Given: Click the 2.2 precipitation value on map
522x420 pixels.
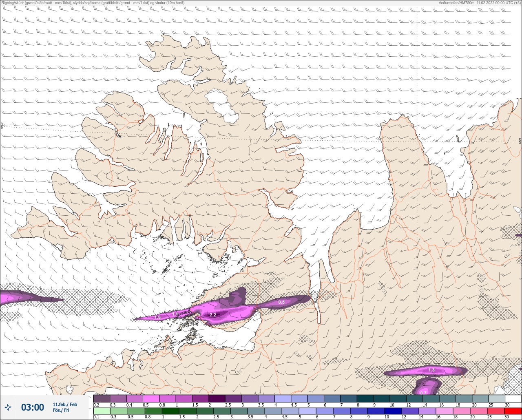Looking at the screenshot, I should click(212, 315).
